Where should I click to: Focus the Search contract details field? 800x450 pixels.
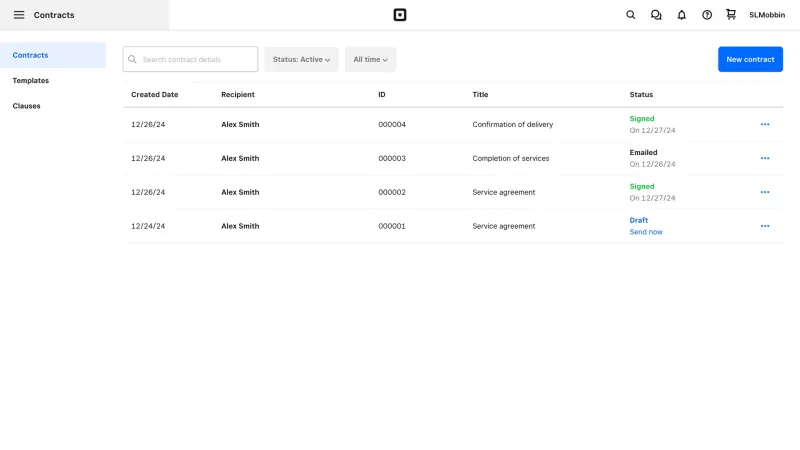click(190, 59)
